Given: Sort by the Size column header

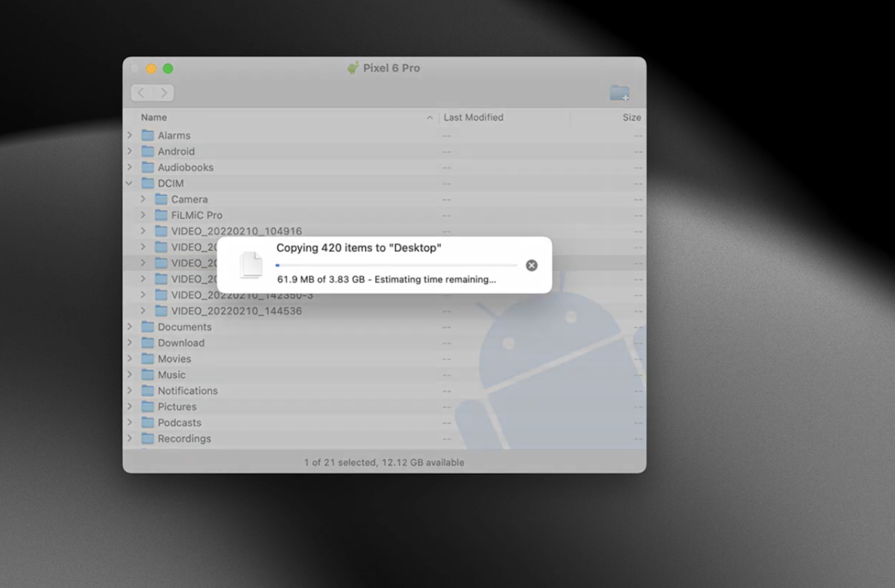Looking at the screenshot, I should coord(632,117).
